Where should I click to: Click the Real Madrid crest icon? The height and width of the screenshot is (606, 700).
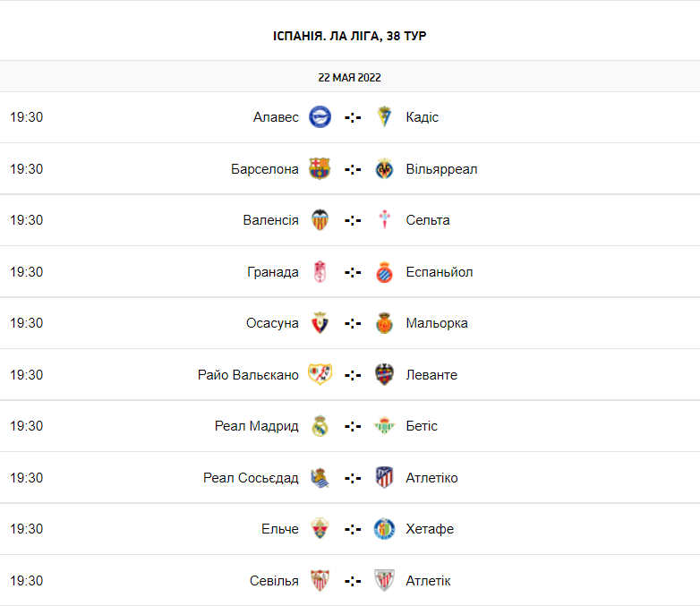320,426
